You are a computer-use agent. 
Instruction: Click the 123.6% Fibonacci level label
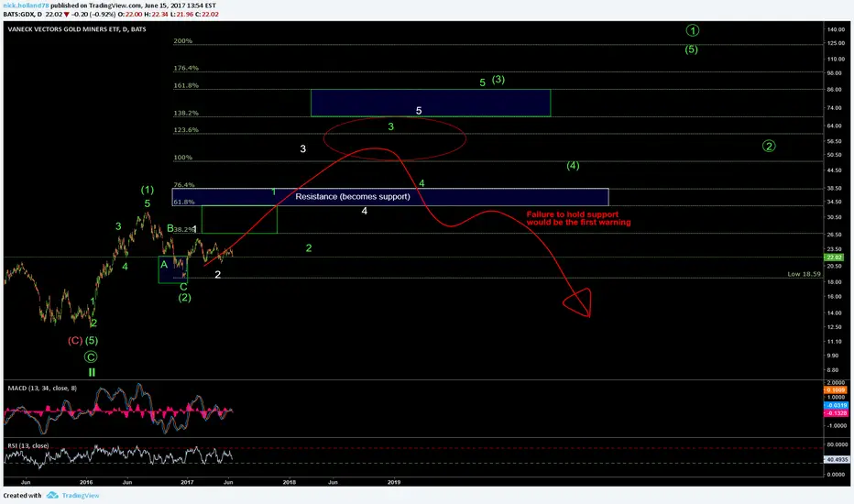(186, 130)
